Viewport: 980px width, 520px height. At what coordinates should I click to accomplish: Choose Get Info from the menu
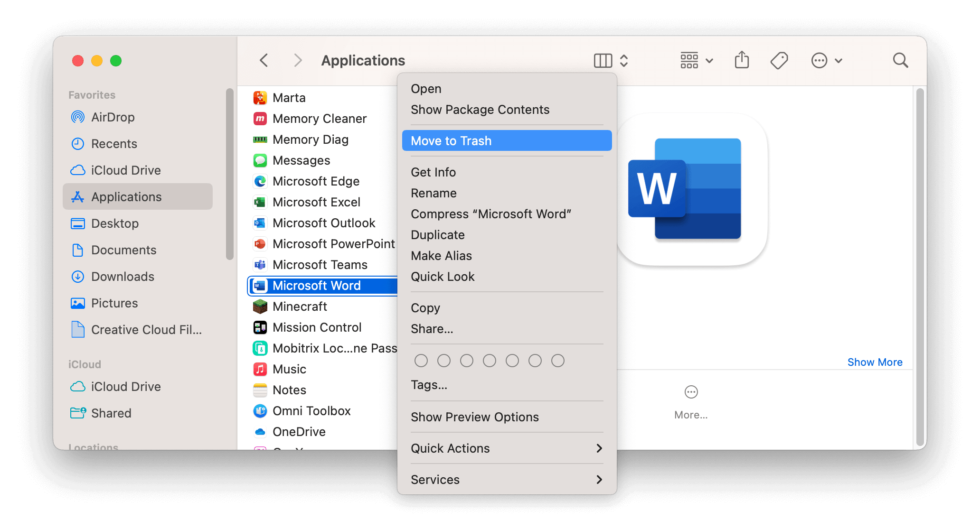(x=507, y=172)
